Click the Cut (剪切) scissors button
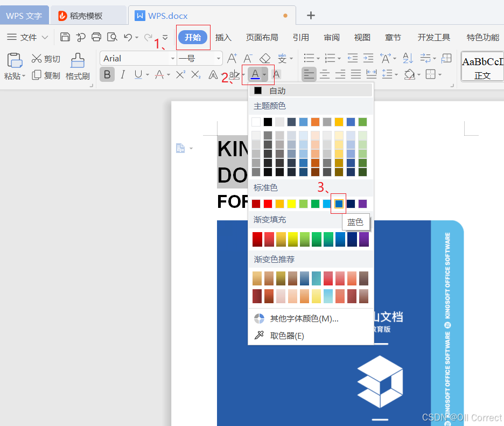The image size is (504, 426). click(46, 59)
